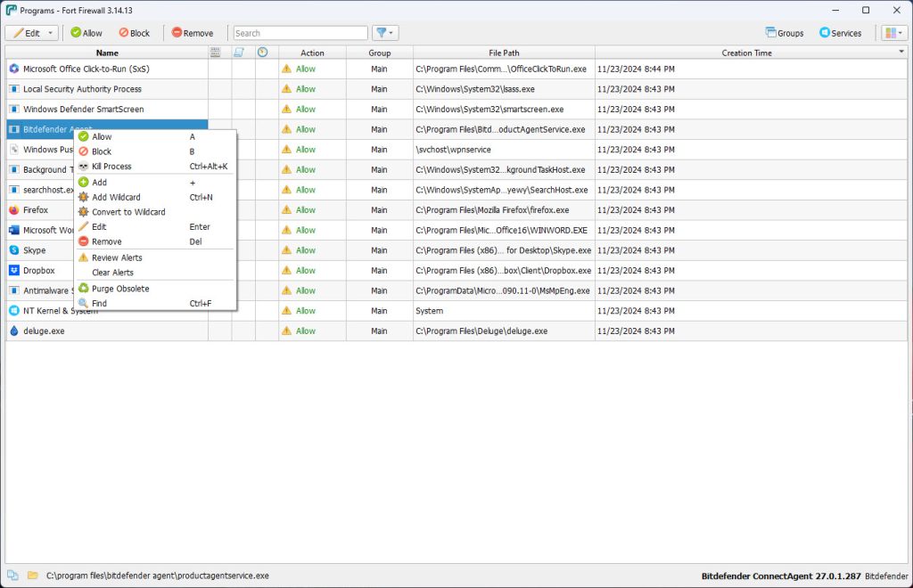Select the Local Security Authority Process entry
The image size is (913, 588).
(x=82, y=89)
